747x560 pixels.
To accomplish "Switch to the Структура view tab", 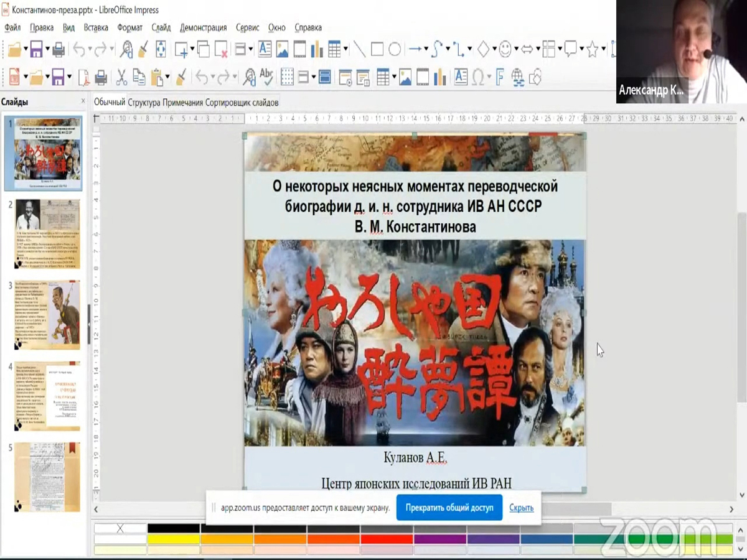I will [x=144, y=102].
